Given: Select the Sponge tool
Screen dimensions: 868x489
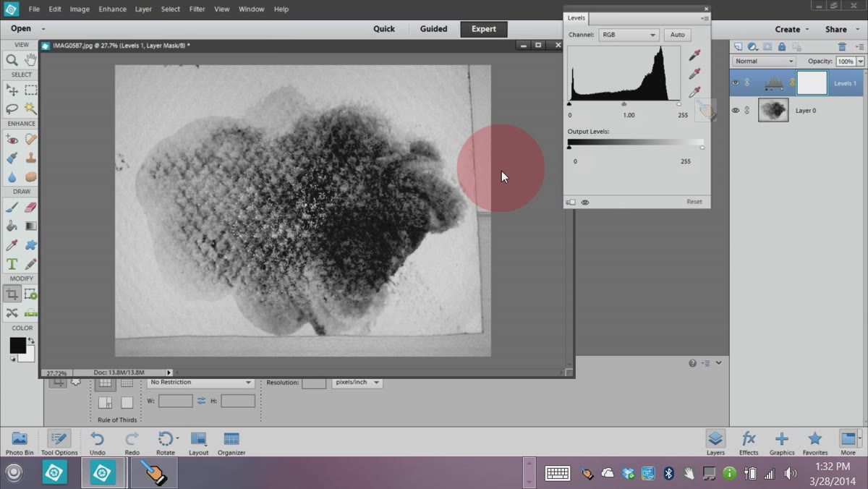Looking at the screenshot, I should click(30, 177).
